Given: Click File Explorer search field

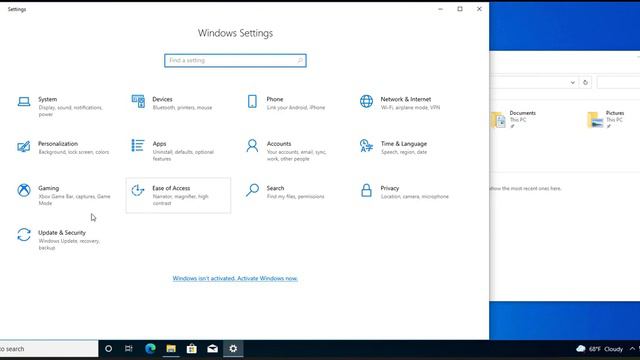Looking at the screenshot, I should [x=618, y=82].
